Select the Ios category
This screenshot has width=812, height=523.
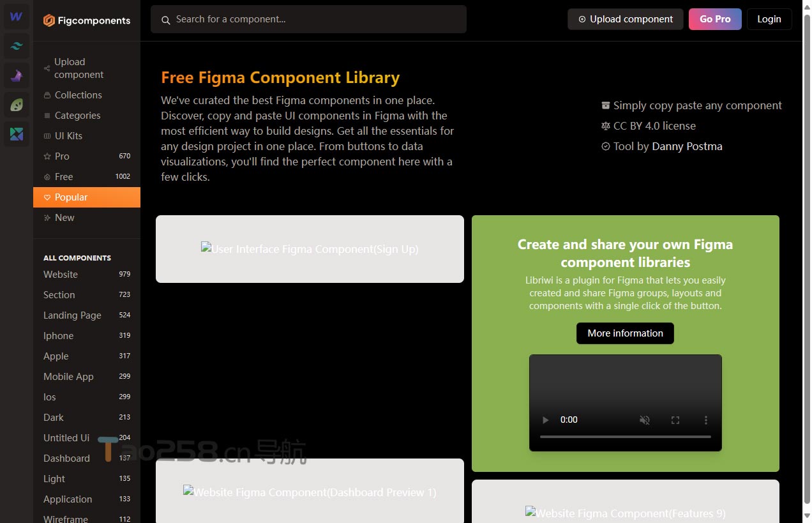[x=87, y=397]
